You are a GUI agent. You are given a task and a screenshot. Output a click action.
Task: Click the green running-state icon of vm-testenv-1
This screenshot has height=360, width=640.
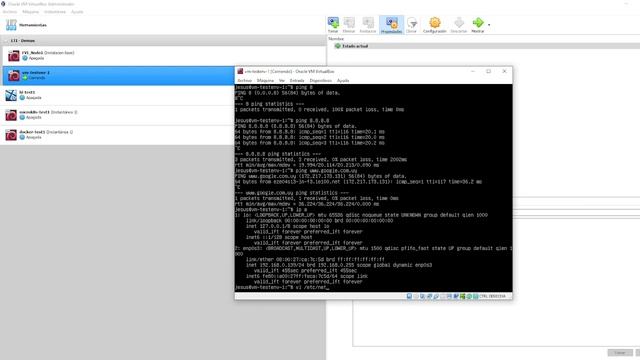coord(24,78)
